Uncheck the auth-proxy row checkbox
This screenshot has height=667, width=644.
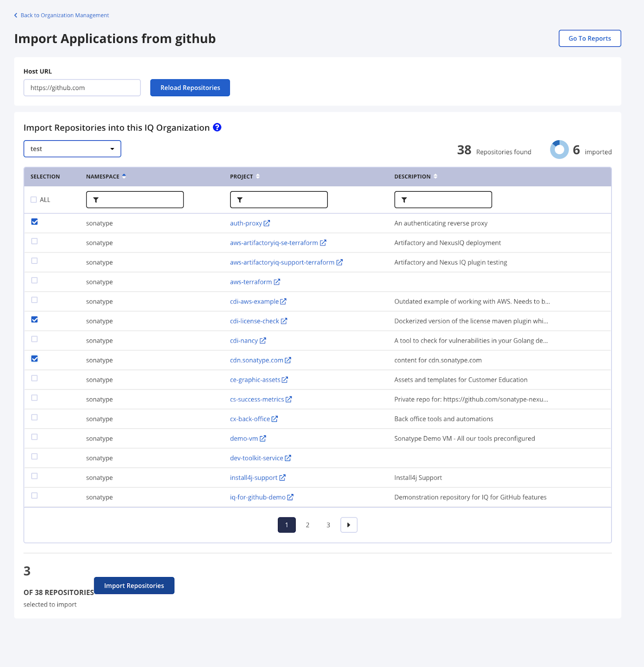tap(35, 222)
